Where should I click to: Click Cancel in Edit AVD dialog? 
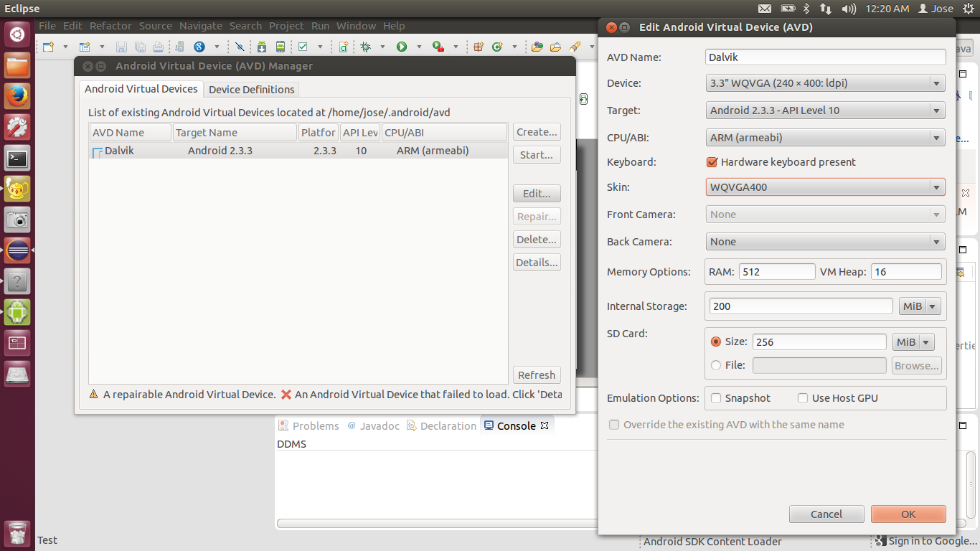(826, 514)
